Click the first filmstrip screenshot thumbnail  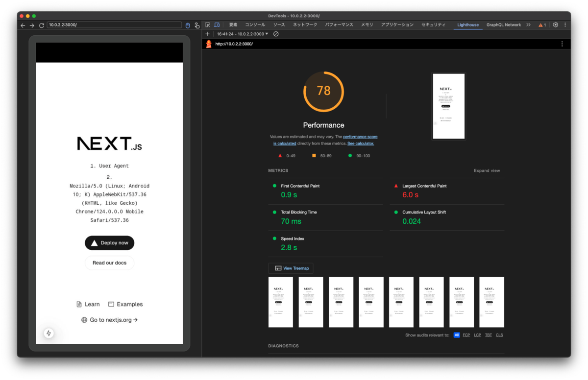click(281, 302)
